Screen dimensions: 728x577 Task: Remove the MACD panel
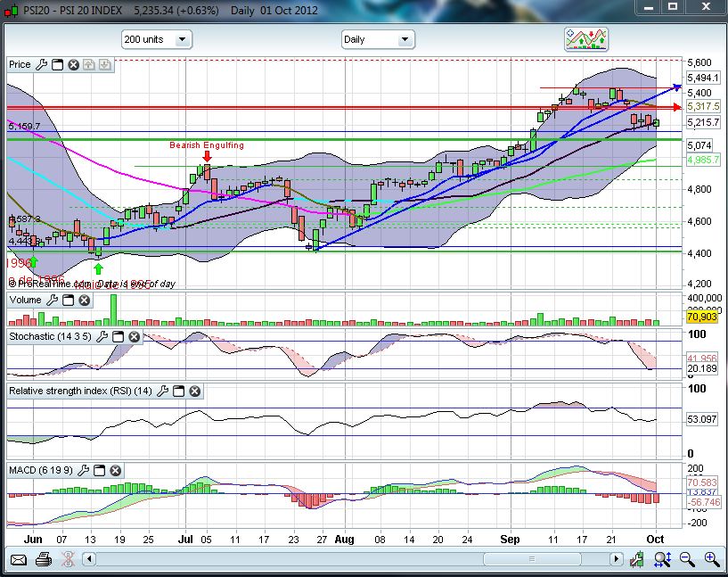(x=115, y=470)
